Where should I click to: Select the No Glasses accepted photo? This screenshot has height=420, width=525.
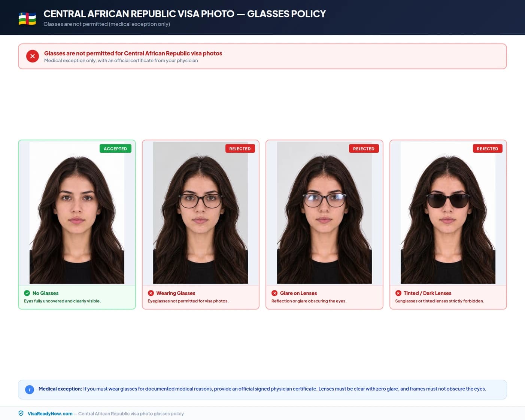click(x=77, y=213)
